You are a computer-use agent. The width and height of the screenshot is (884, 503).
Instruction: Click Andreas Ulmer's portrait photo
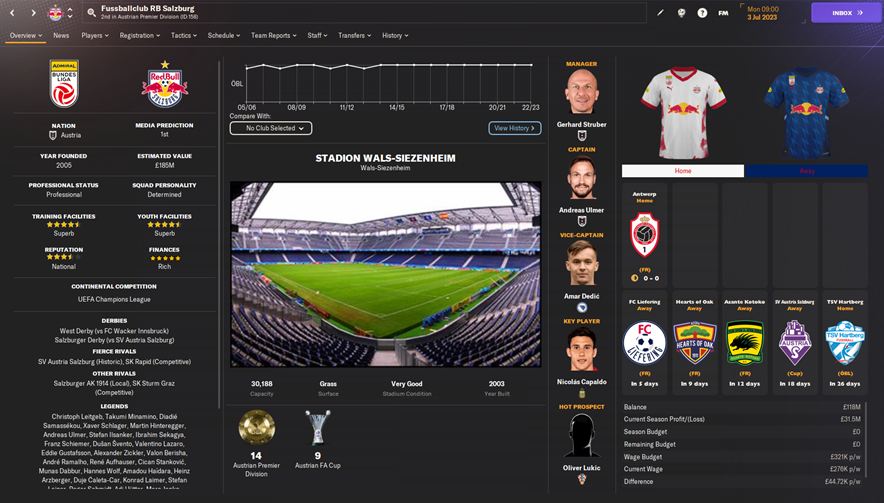click(x=582, y=178)
